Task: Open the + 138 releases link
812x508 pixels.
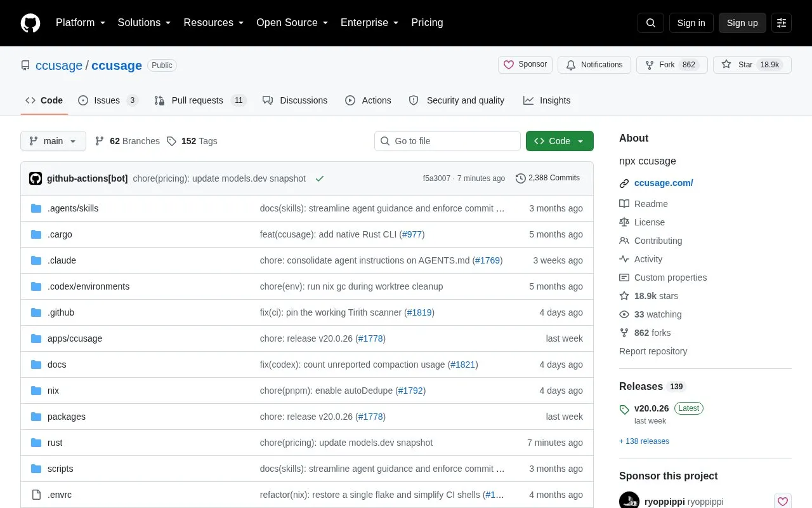Action: [x=644, y=441]
